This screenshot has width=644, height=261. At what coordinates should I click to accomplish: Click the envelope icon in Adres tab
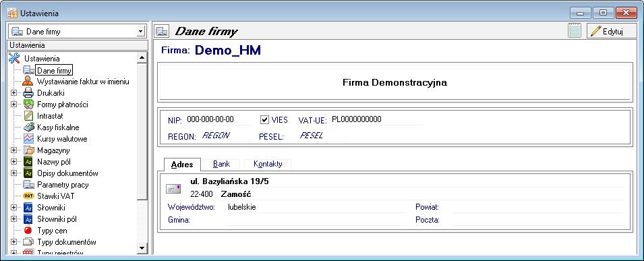[x=173, y=189]
